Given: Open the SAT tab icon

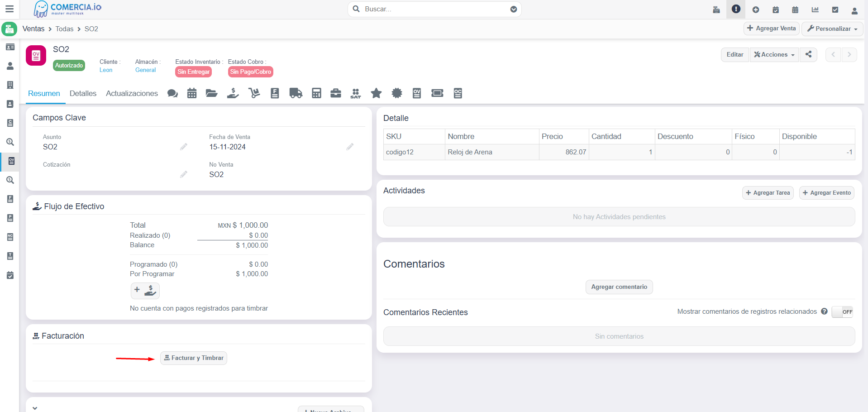Looking at the screenshot, I should click(x=356, y=93).
